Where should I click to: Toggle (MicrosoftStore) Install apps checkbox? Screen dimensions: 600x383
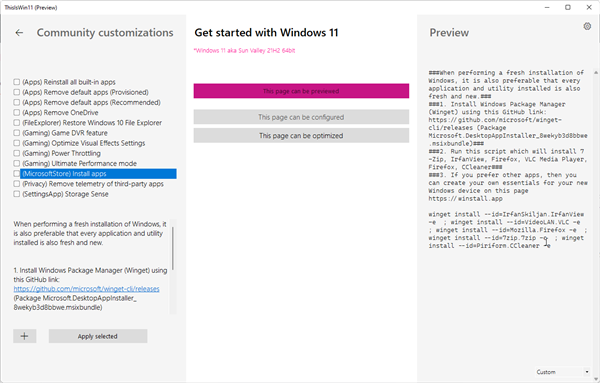pos(16,174)
